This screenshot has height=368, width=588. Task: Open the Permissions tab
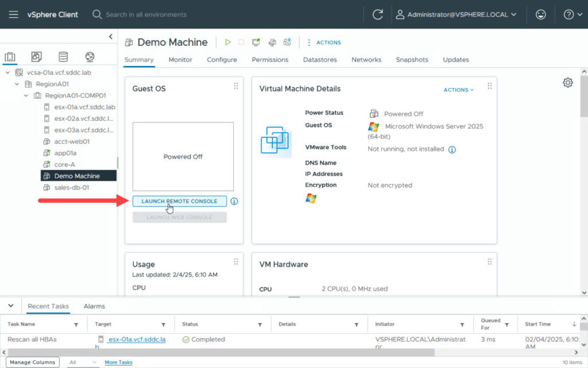tap(270, 60)
